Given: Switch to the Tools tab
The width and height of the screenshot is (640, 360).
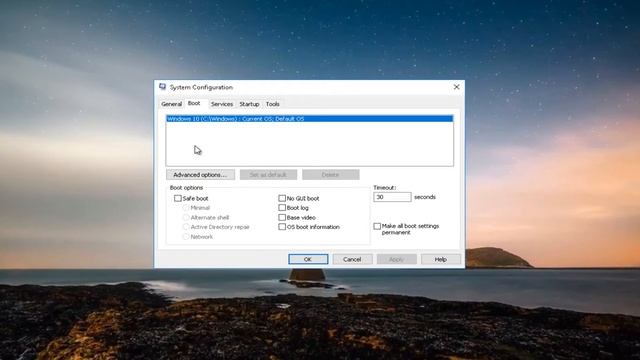Looking at the screenshot, I should (x=272, y=104).
